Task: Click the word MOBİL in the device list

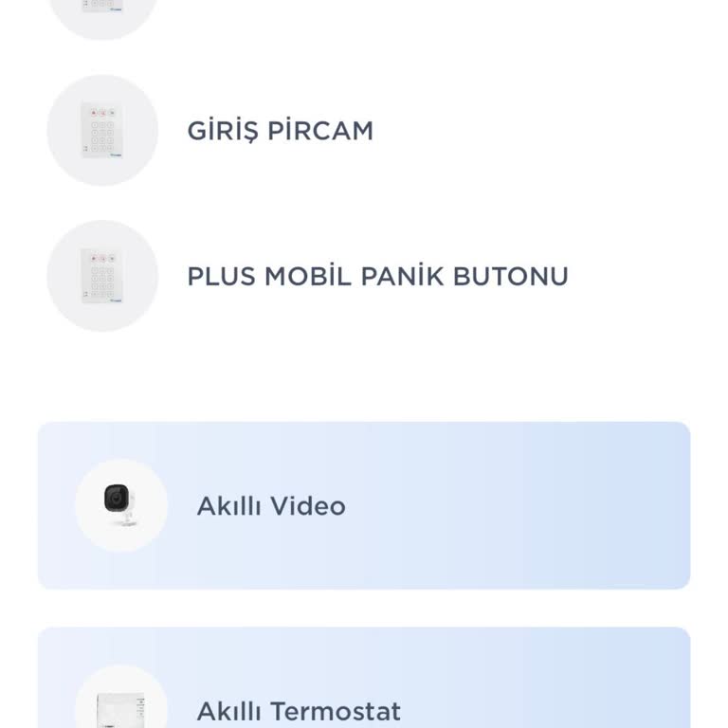Action: point(308,277)
